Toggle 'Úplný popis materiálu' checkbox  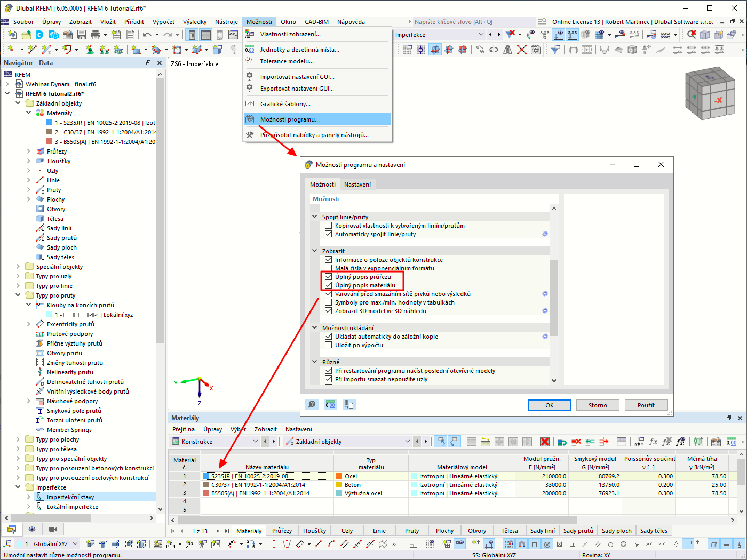pos(329,285)
